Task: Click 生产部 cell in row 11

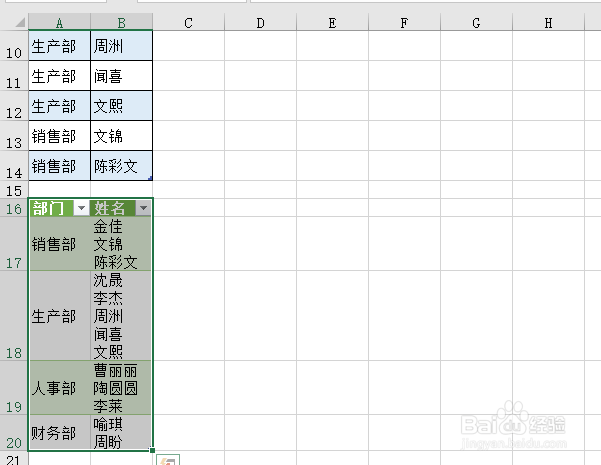Action: point(59,76)
